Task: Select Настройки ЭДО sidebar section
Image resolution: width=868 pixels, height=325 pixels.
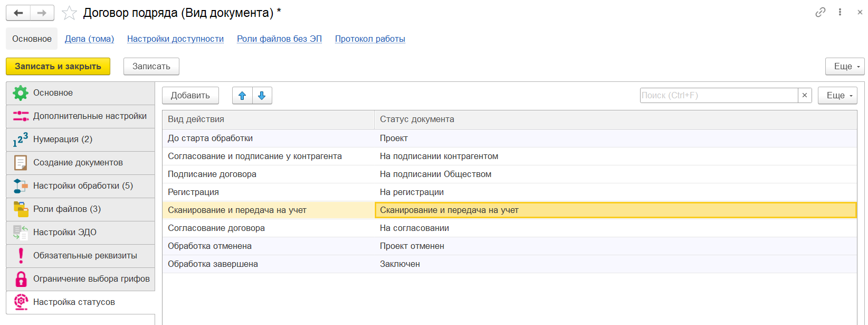Action: pyautogui.click(x=80, y=233)
